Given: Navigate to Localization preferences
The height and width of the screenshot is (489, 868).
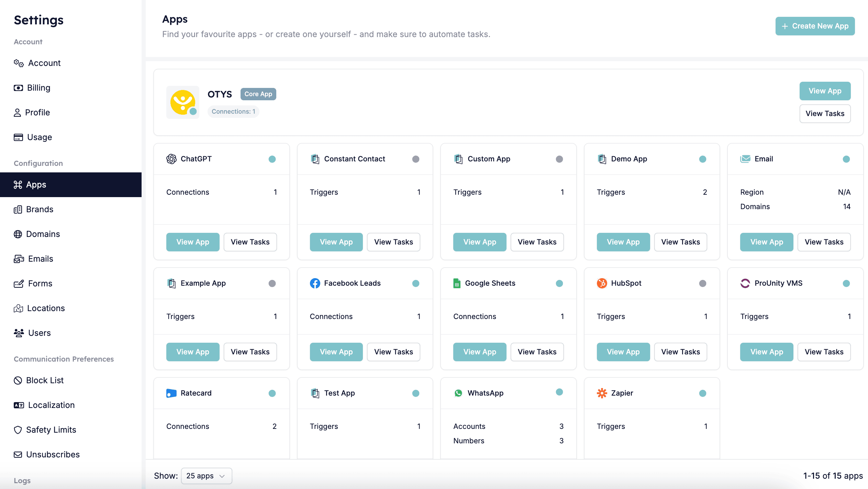Looking at the screenshot, I should click(71, 405).
